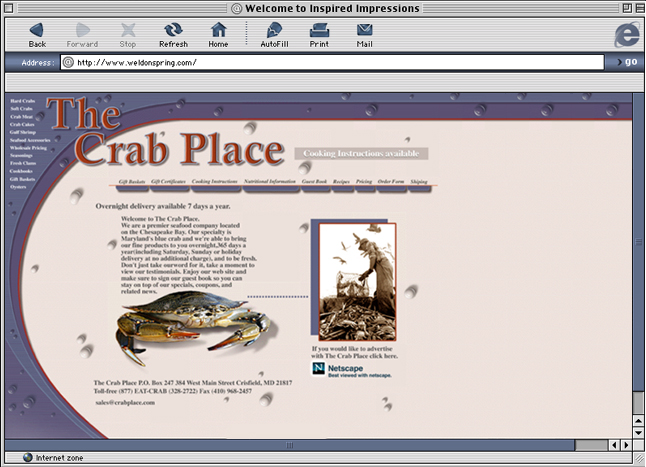Open the Hard Crabs sidebar link

[22, 102]
